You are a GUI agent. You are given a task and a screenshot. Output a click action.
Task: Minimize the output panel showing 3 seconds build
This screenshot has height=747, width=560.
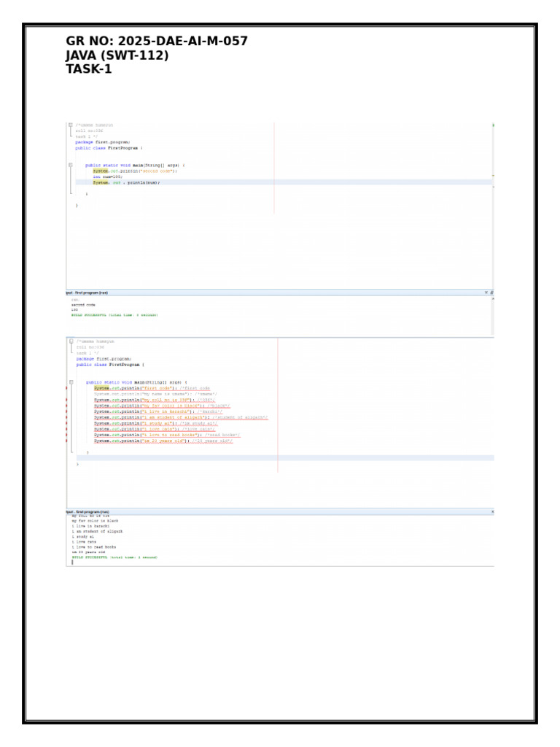click(492, 293)
